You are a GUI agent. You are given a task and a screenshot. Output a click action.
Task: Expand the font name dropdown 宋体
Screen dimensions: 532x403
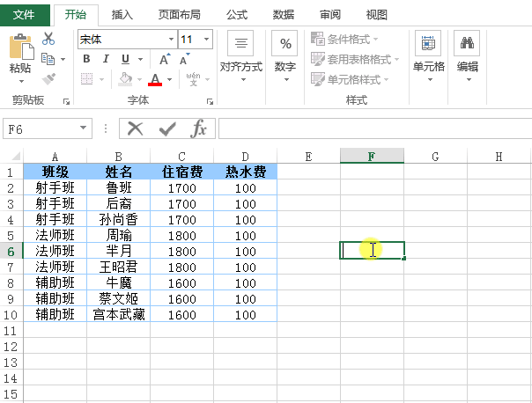[x=172, y=40]
